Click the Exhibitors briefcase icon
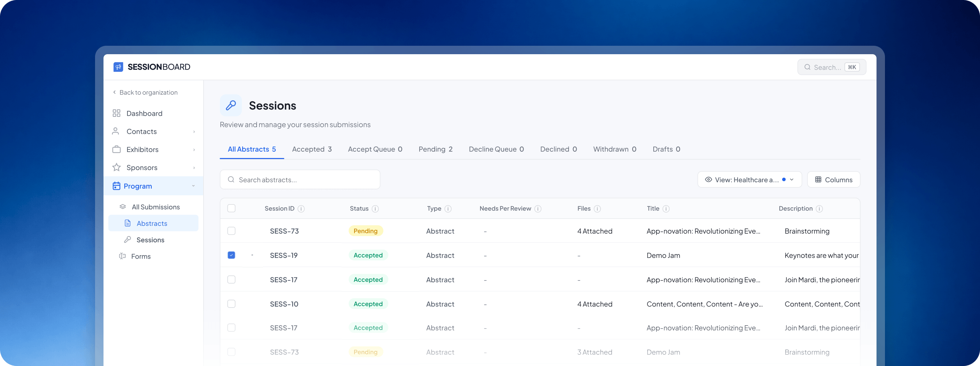 click(117, 149)
